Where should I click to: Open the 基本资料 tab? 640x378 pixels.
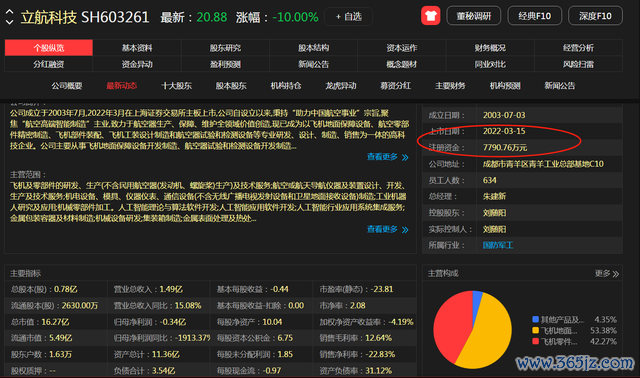[137, 48]
